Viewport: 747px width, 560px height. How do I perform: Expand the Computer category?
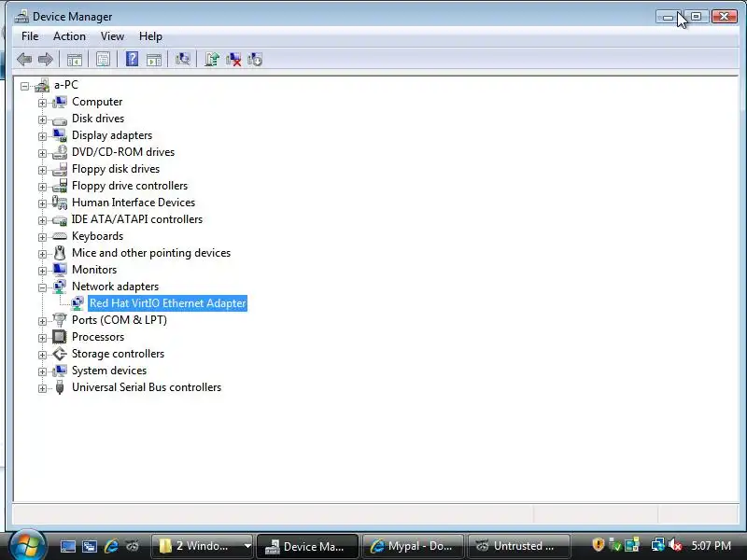[42, 103]
